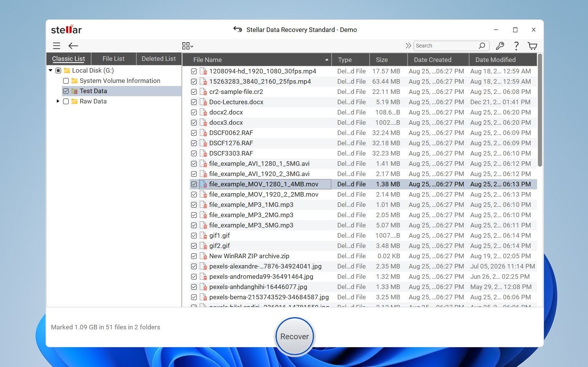
Task: Click file icon of file_example_MP3_2MG.mp3
Action: click(x=203, y=215)
